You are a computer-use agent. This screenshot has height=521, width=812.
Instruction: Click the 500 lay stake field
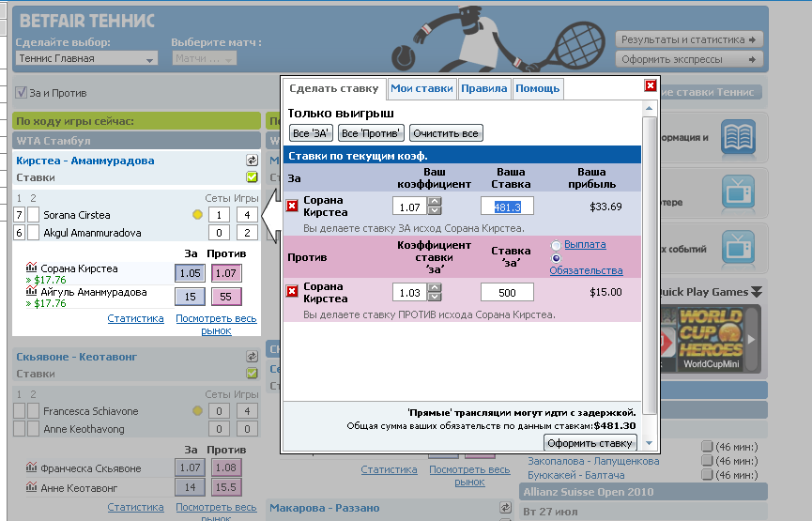coord(507,293)
